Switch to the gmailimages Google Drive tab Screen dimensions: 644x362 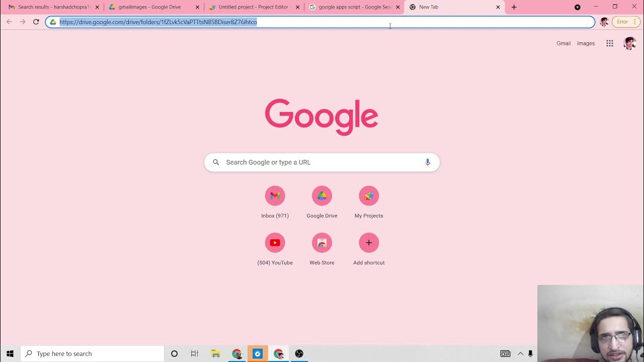(x=149, y=7)
